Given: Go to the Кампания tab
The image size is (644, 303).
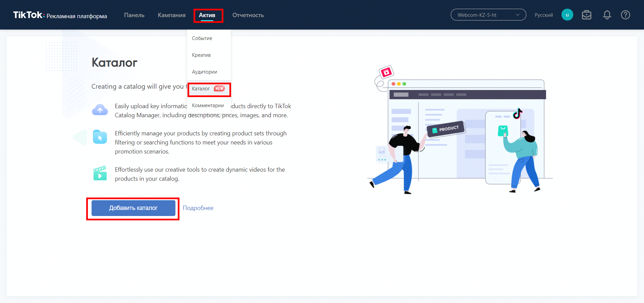Looking at the screenshot, I should 171,15.
